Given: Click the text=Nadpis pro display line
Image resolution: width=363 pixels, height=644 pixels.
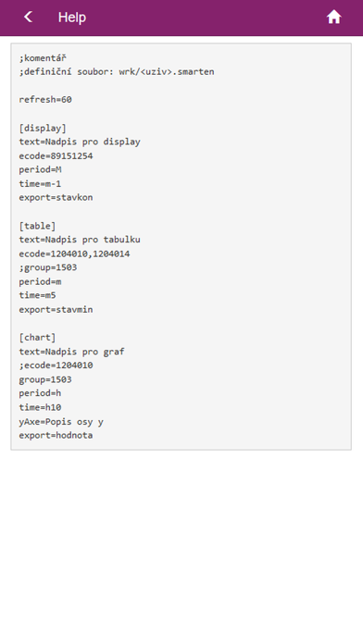Looking at the screenshot, I should coord(80,142).
